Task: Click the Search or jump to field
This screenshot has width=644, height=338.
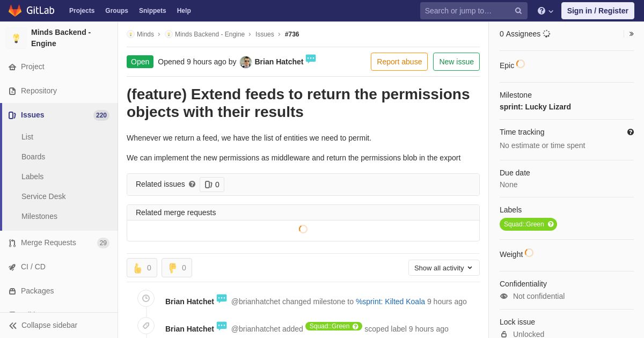Action: tap(466, 11)
